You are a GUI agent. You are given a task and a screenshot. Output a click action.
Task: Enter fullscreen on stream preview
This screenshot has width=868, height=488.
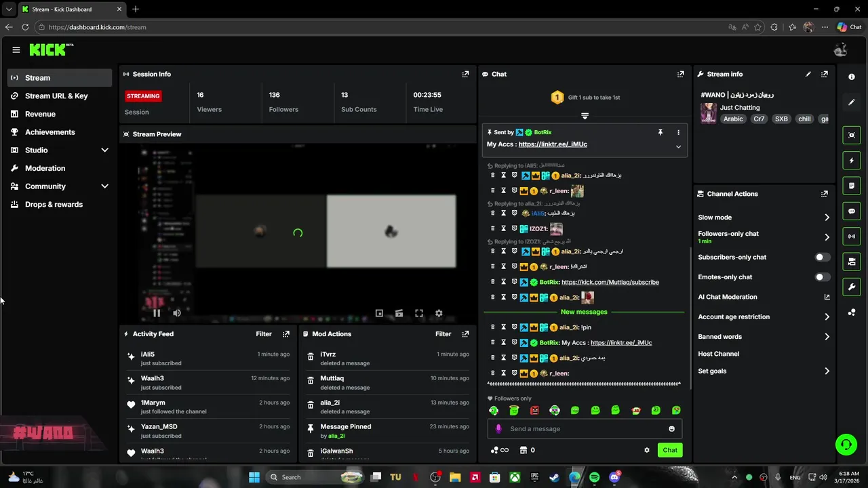419,313
